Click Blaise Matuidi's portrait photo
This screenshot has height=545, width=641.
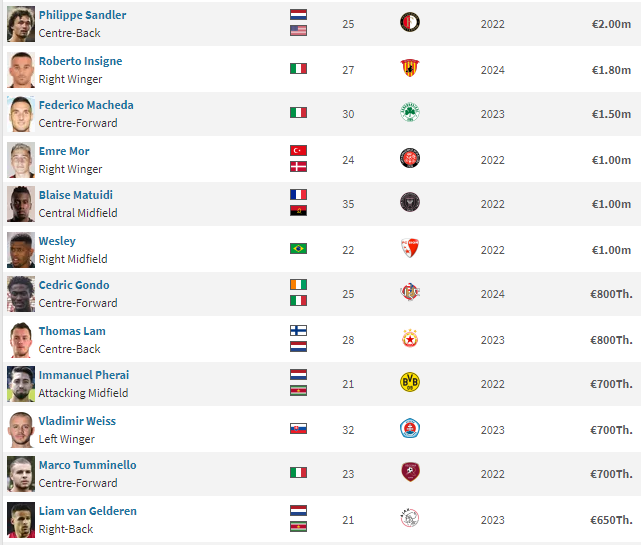(20, 204)
